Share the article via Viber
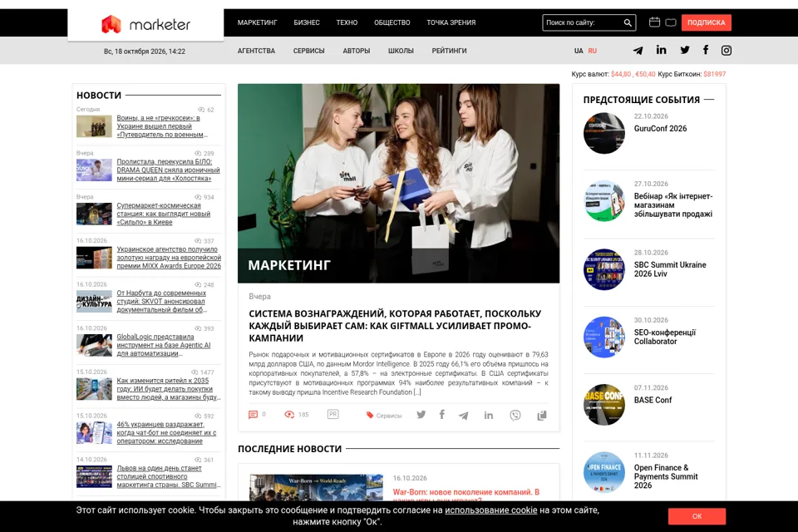798x532 pixels. coord(515,415)
